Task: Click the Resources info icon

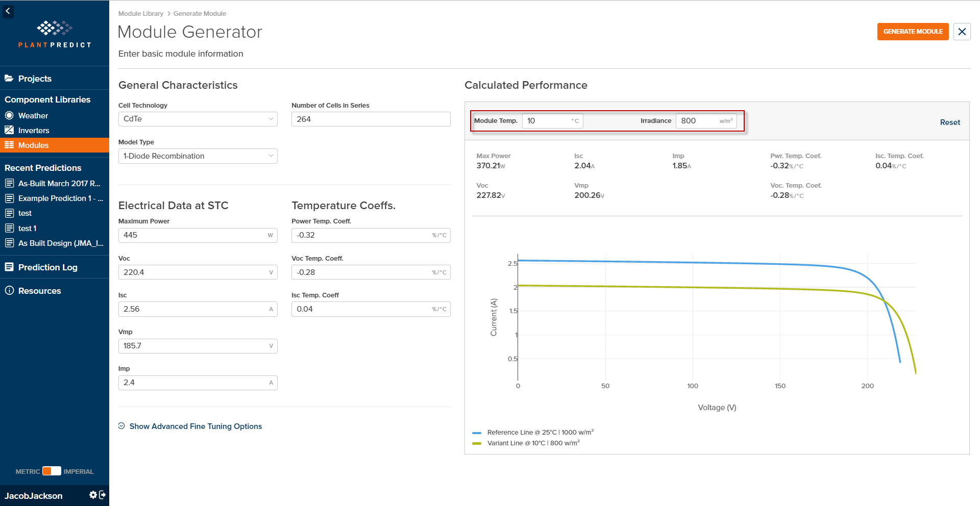Action: pos(9,290)
